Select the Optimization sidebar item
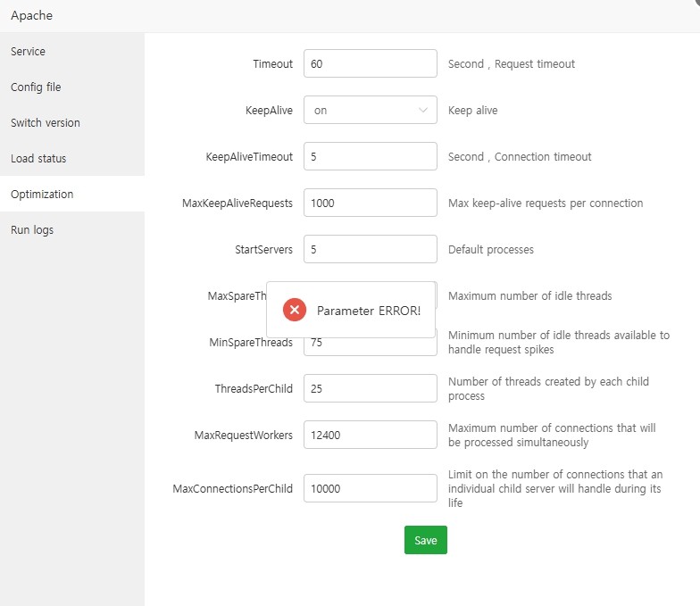Viewport: 700px width, 606px height. click(42, 195)
